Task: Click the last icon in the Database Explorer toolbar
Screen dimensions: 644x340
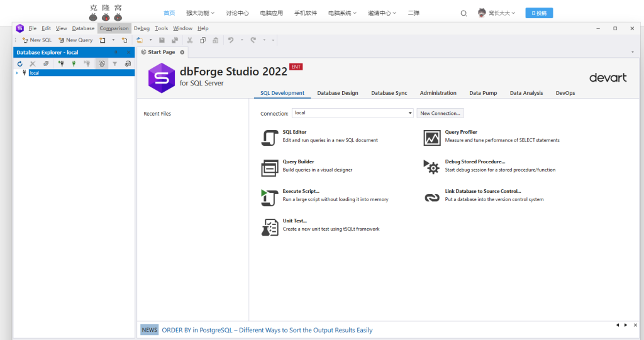Action: (128, 63)
